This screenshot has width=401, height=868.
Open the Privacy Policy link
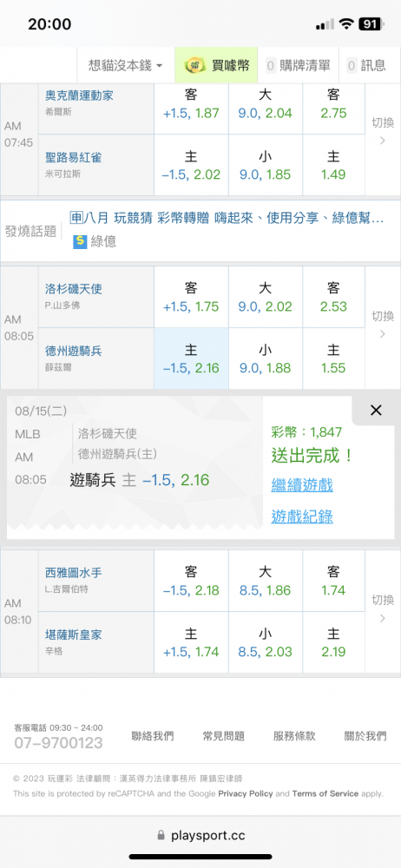(x=246, y=793)
